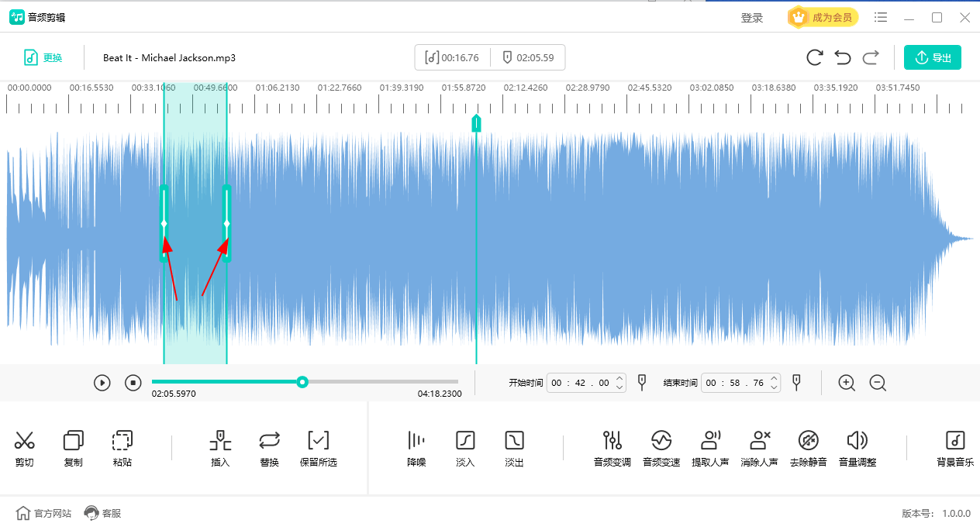Screen dimensions: 980x530
Task: Zoom in on the waveform
Action: pyautogui.click(x=847, y=383)
